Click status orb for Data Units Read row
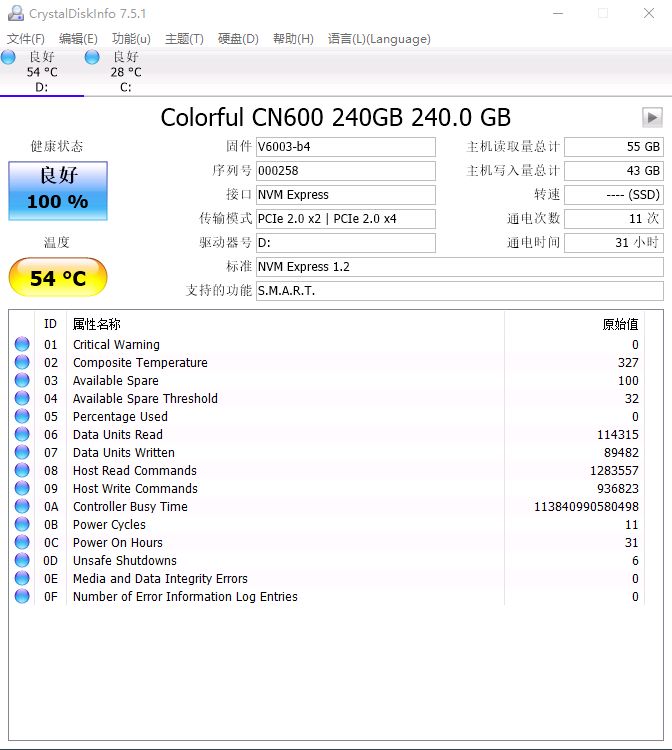Screen dimensions: 672x750 click(x=22, y=434)
